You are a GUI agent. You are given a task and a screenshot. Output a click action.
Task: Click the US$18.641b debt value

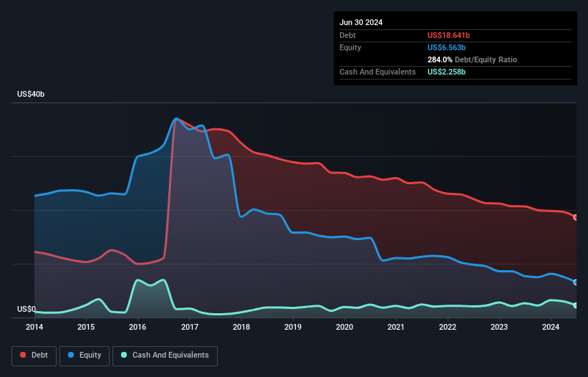[448, 35]
